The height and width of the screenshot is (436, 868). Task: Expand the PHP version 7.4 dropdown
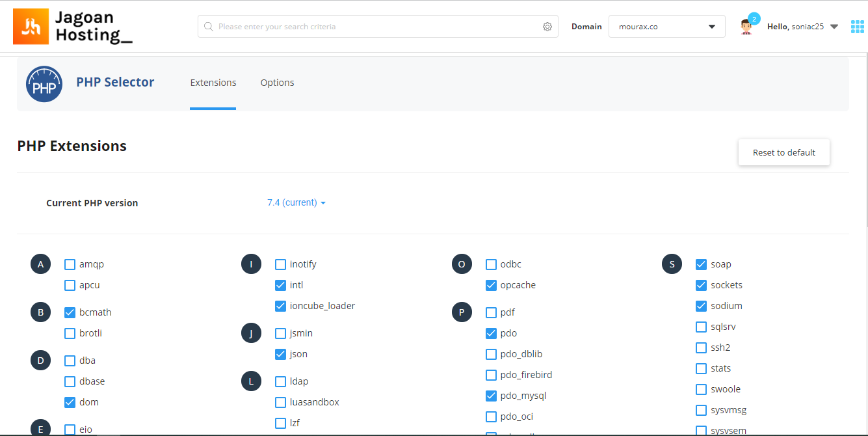pos(296,203)
